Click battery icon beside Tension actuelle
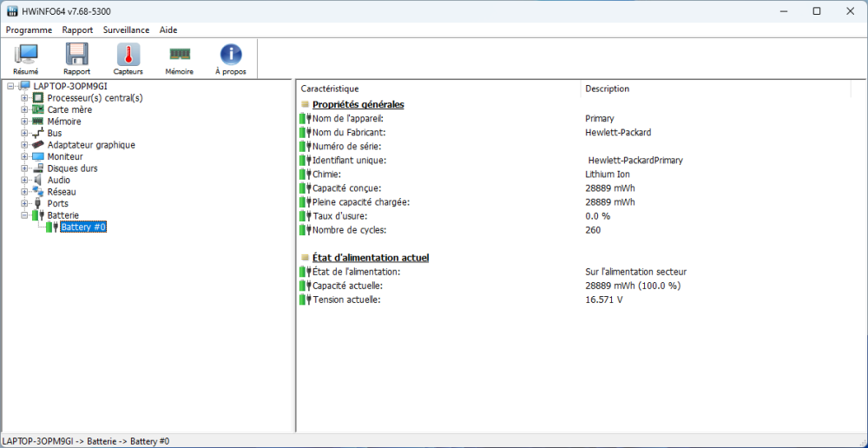The image size is (868, 448). 306,300
